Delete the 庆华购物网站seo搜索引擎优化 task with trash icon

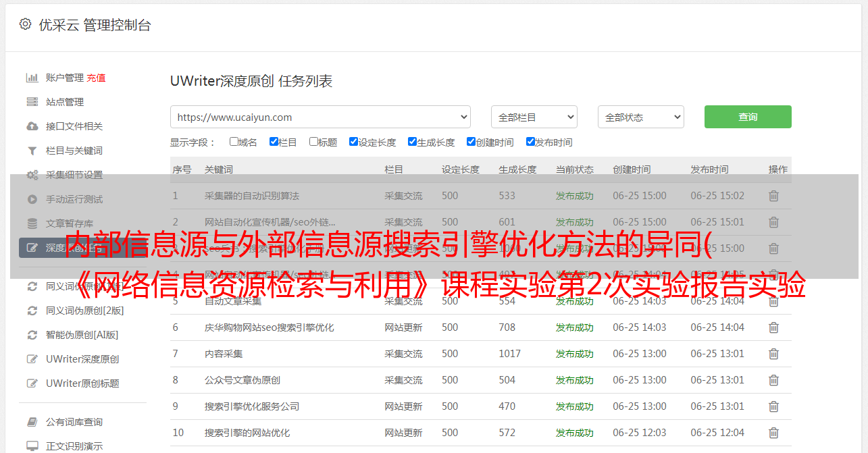(x=773, y=327)
